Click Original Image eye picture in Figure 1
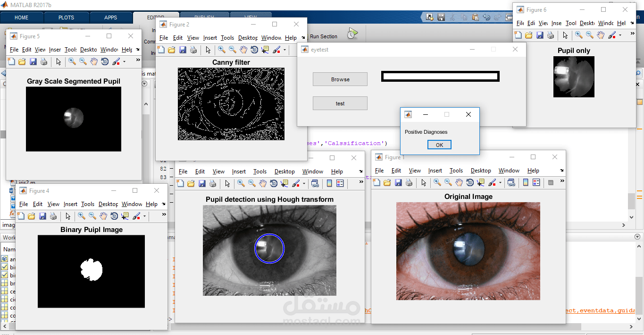This screenshot has height=335, width=644. click(x=468, y=251)
